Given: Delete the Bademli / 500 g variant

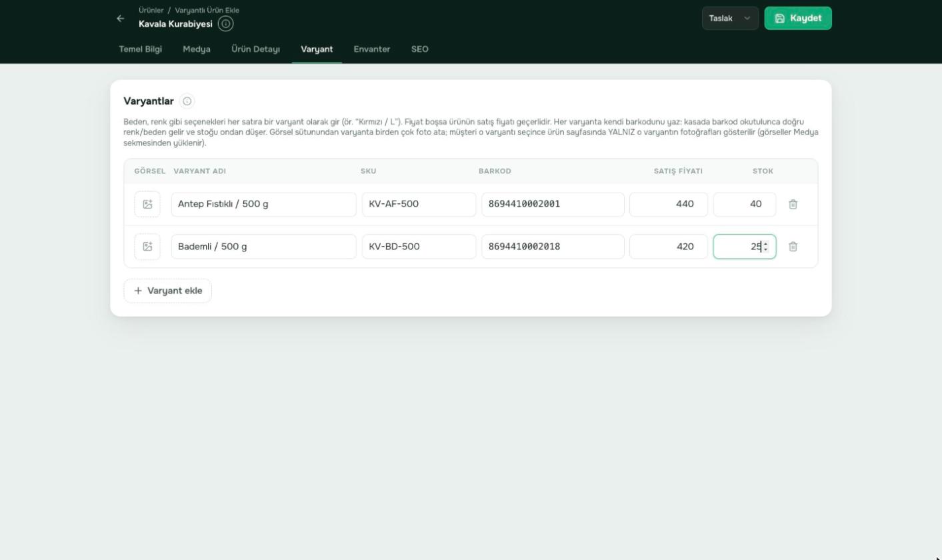Looking at the screenshot, I should coord(793,247).
